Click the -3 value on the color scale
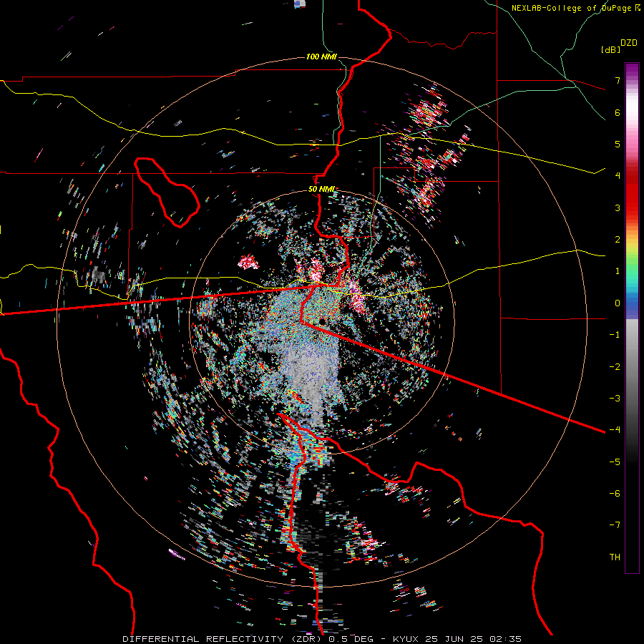This screenshot has width=644, height=644. (x=615, y=398)
